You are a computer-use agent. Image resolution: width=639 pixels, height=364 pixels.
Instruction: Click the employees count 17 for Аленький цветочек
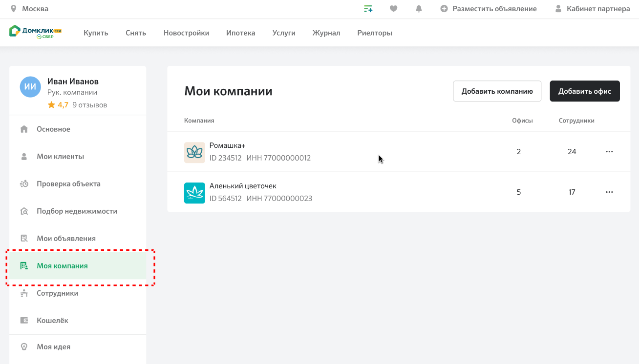pos(572,192)
